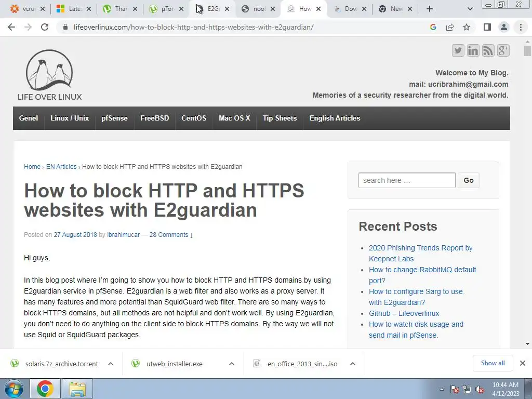Open the tab search dropdown

(470, 9)
